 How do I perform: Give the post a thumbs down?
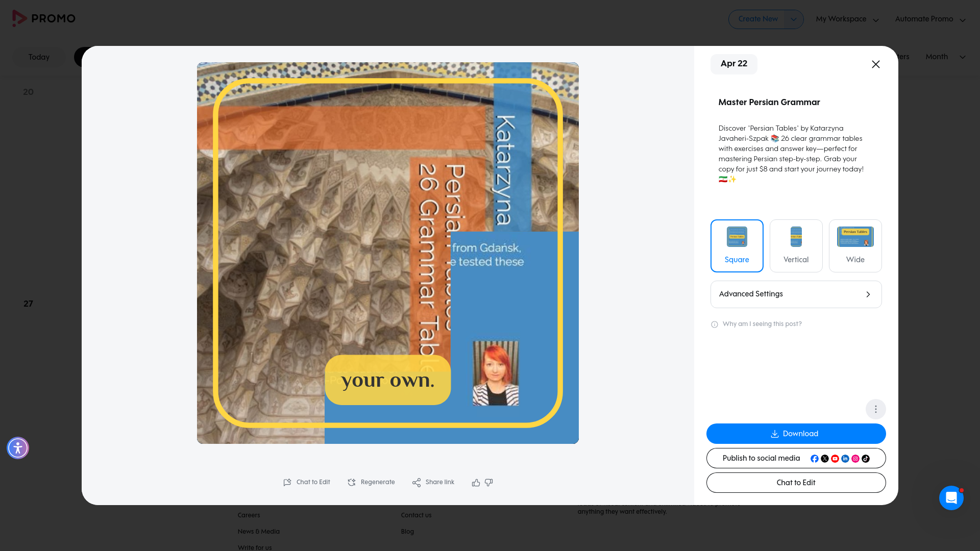tap(488, 482)
